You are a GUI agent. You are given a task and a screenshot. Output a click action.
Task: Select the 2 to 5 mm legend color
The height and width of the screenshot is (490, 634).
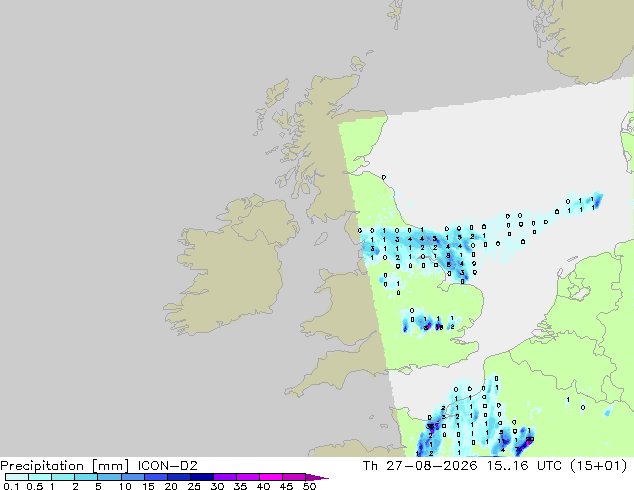coord(86,477)
